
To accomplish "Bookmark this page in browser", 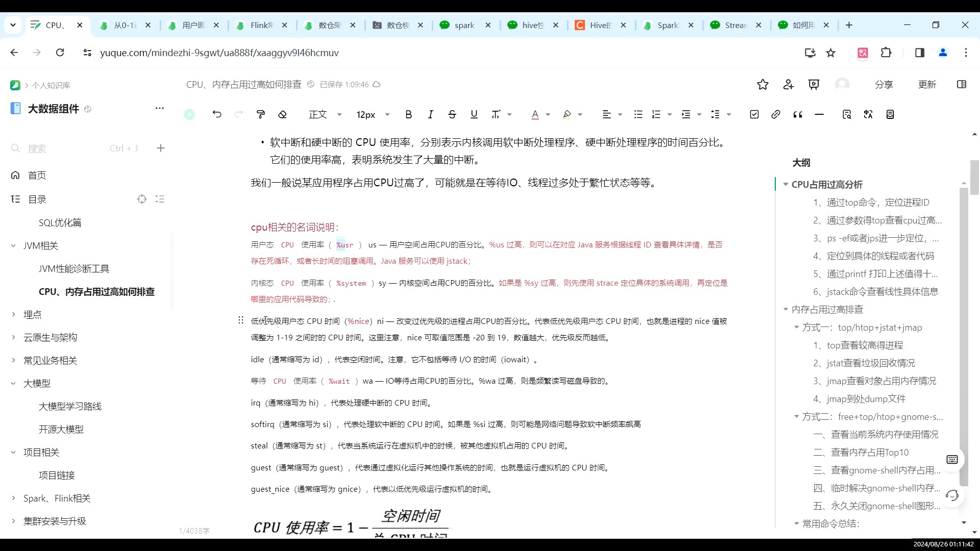I will 831,53.
